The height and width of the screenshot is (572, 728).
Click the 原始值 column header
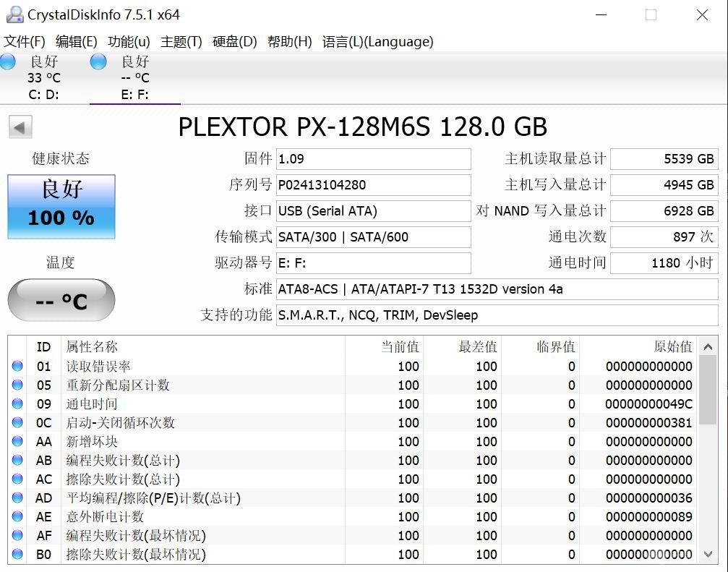[x=638, y=347]
